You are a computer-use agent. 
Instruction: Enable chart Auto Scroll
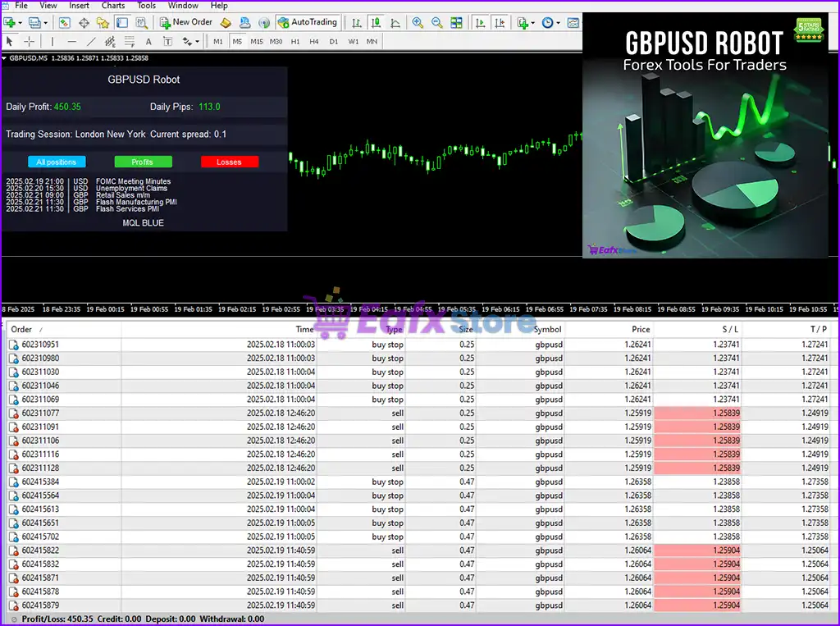481,23
